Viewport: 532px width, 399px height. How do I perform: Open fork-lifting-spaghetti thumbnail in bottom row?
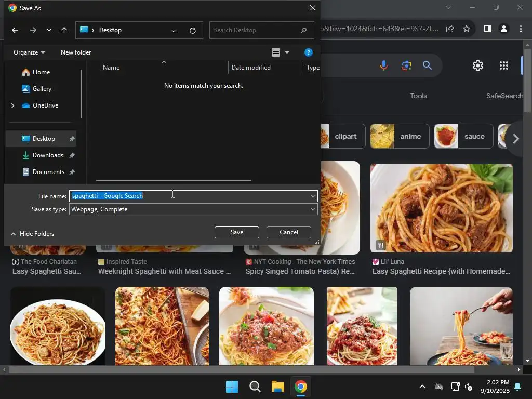coord(461,326)
